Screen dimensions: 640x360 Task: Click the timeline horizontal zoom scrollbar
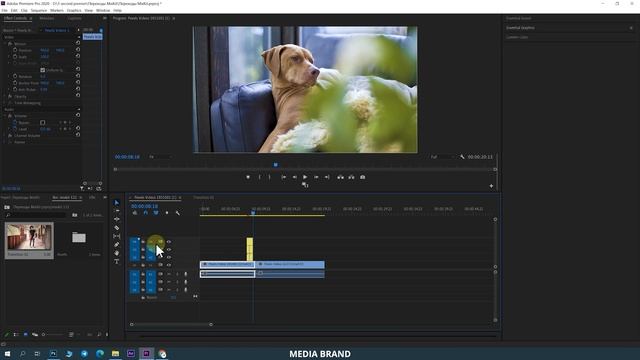point(171,324)
